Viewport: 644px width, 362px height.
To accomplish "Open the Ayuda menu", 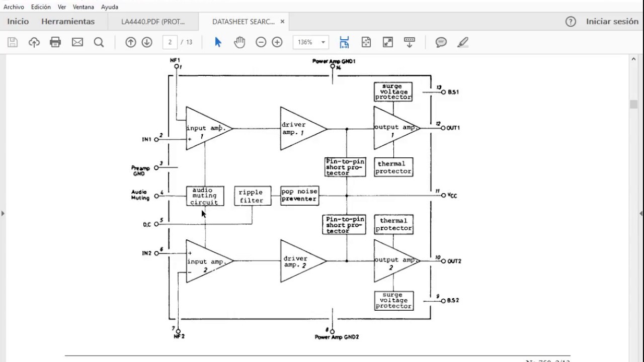I will tap(110, 7).
